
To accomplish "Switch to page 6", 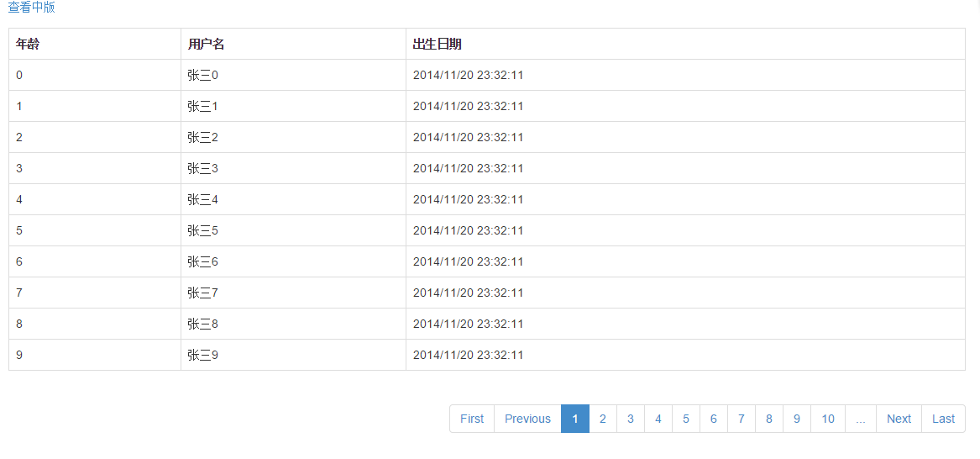I will tap(714, 419).
